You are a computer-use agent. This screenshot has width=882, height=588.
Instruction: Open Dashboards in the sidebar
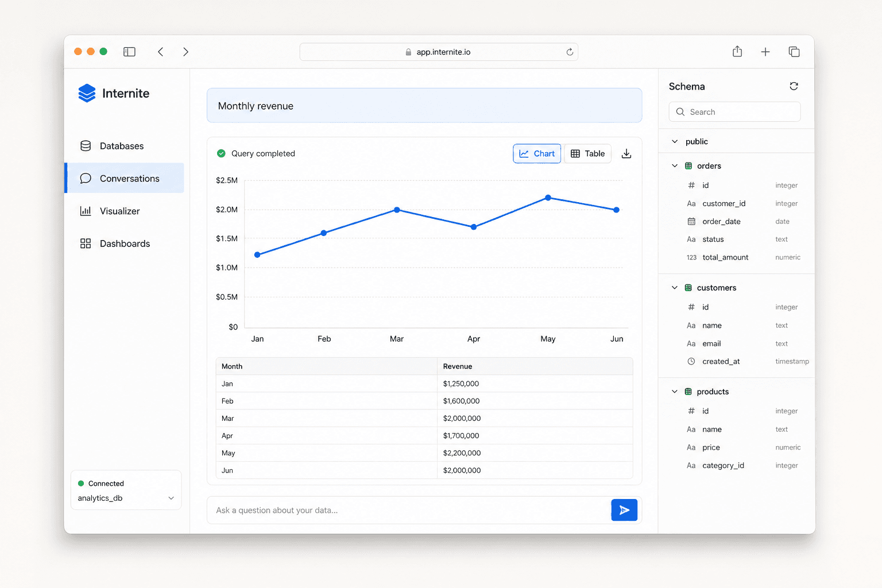[x=124, y=243]
